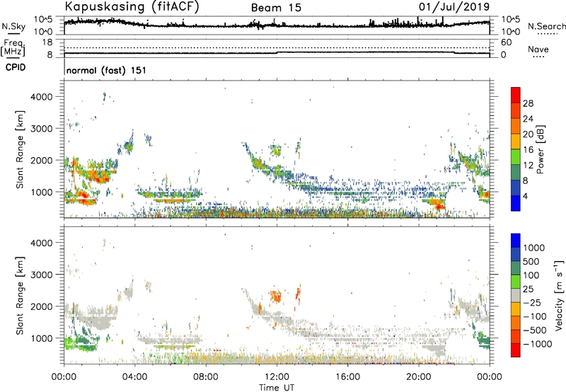The image size is (566, 392).
Task: Click the '28' power colorbar tick value
Action: [528, 103]
